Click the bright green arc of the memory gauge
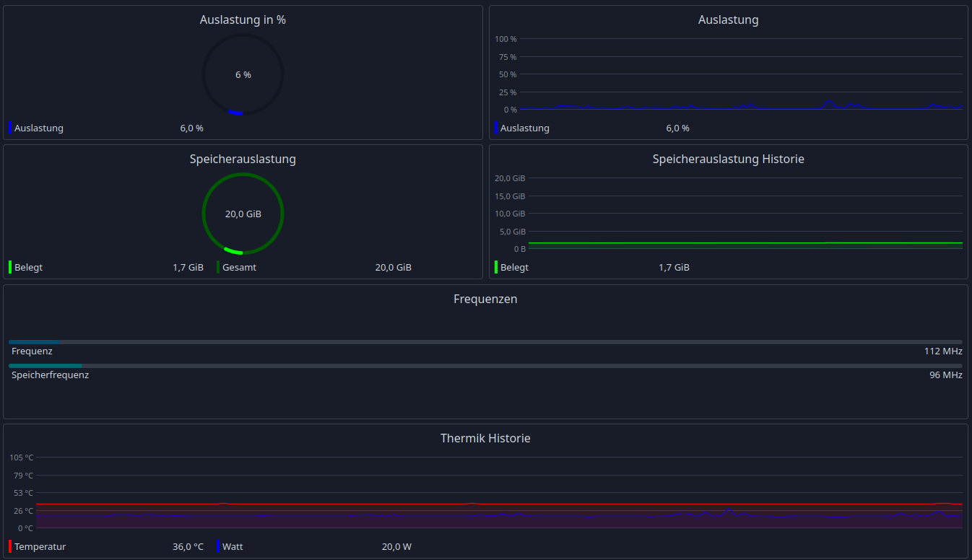The width and height of the screenshot is (972, 560). click(x=233, y=251)
